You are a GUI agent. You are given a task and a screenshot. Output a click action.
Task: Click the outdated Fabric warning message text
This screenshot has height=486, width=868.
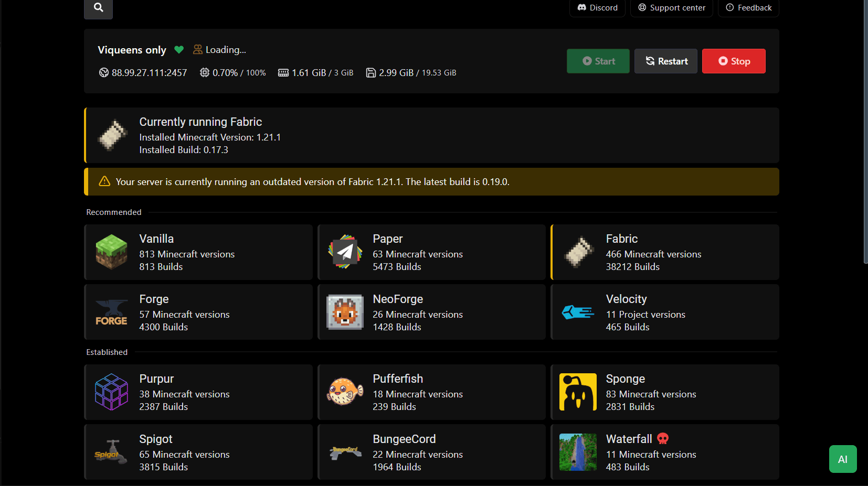click(x=312, y=182)
